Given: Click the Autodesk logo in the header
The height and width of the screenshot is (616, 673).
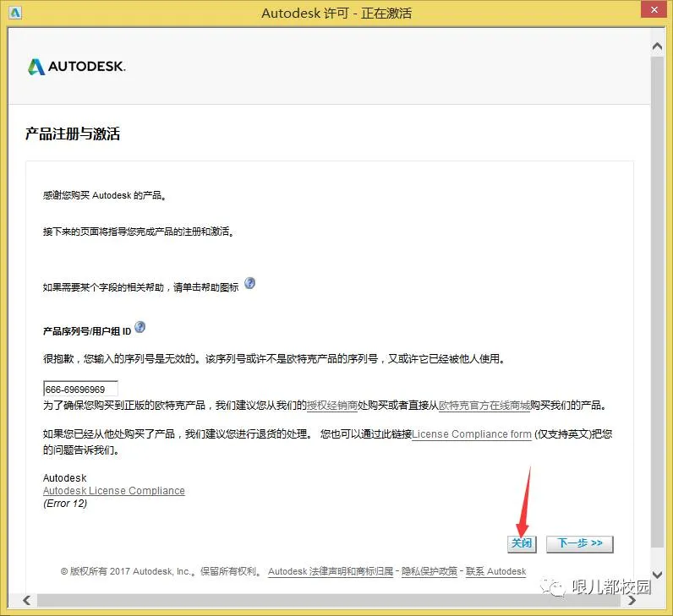Looking at the screenshot, I should click(77, 67).
